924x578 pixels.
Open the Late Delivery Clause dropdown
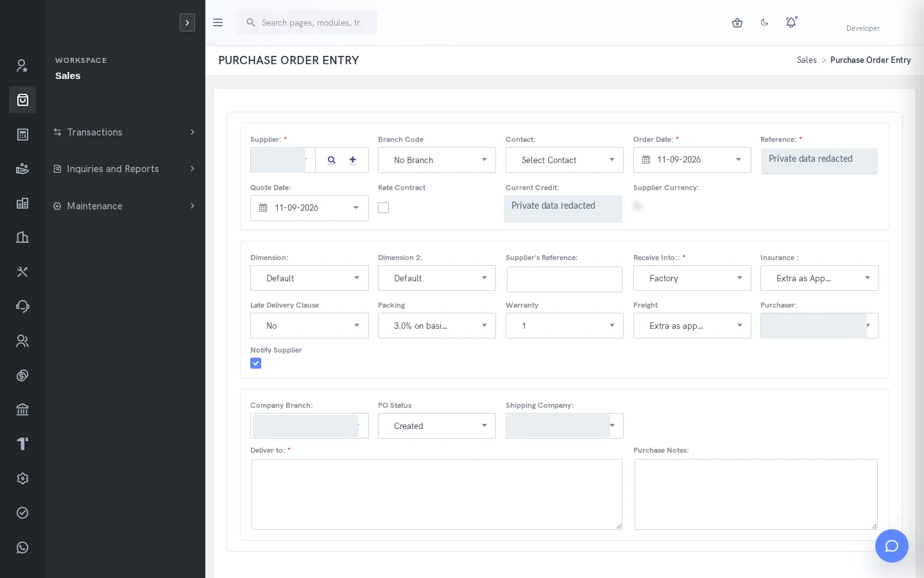tap(309, 326)
